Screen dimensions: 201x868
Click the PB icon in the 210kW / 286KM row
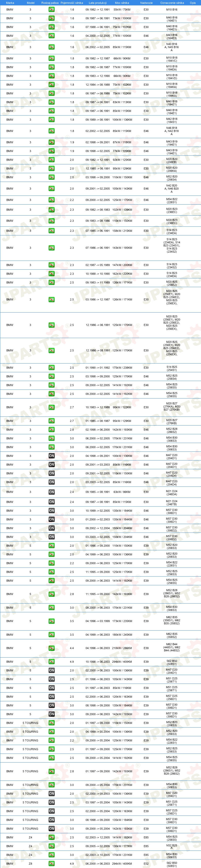tap(51, 648)
